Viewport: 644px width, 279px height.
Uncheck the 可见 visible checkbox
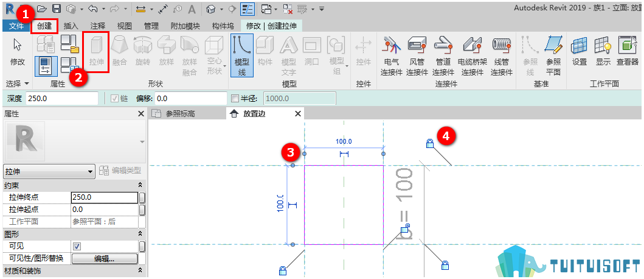point(77,246)
